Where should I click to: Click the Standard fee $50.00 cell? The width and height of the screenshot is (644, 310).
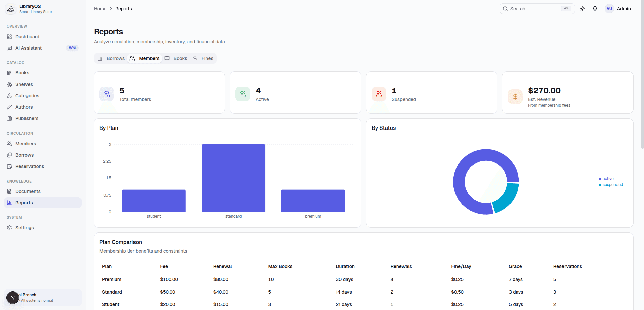point(168,292)
